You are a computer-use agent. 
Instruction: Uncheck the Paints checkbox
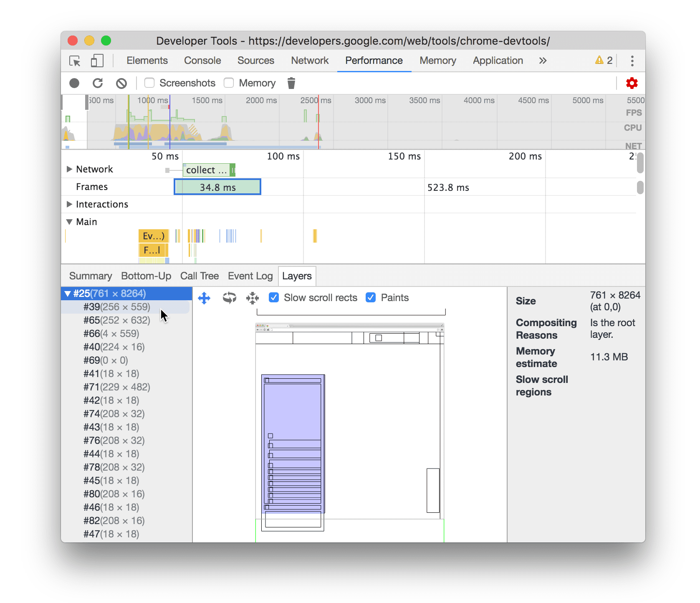371,297
